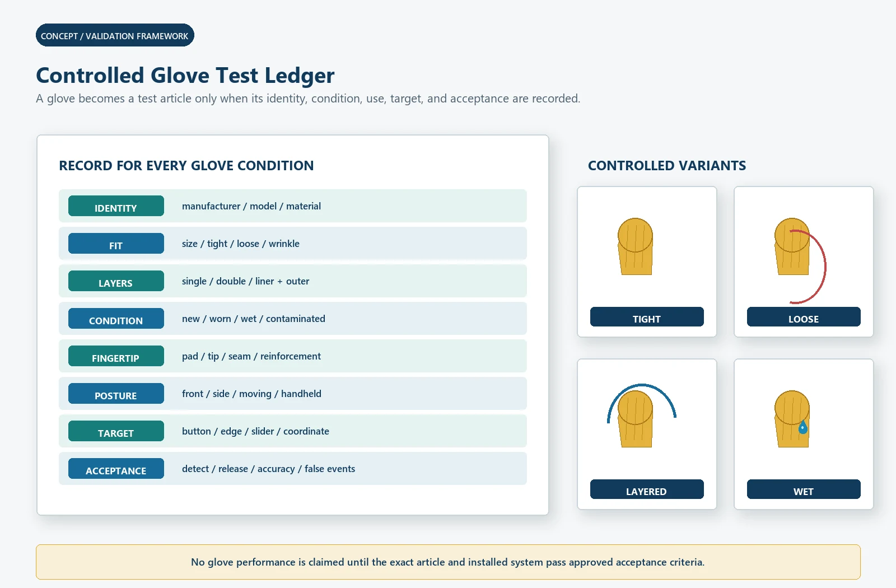Select the TIGHT variant label

[x=647, y=317]
